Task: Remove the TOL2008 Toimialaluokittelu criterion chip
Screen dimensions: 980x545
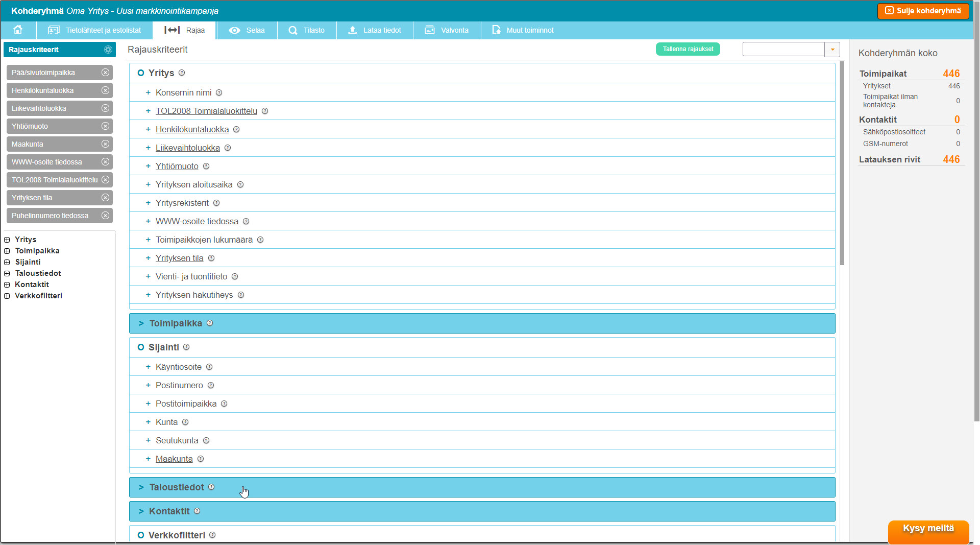Action: tap(105, 180)
